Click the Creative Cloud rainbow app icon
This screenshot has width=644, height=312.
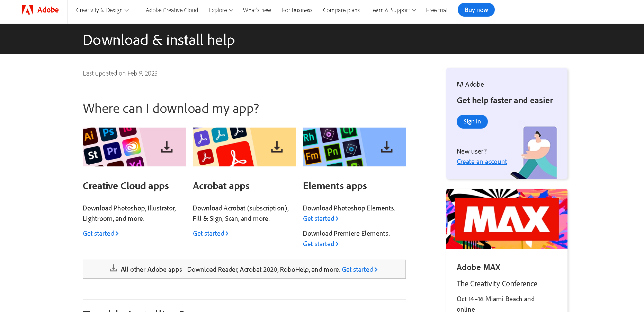tap(132, 147)
